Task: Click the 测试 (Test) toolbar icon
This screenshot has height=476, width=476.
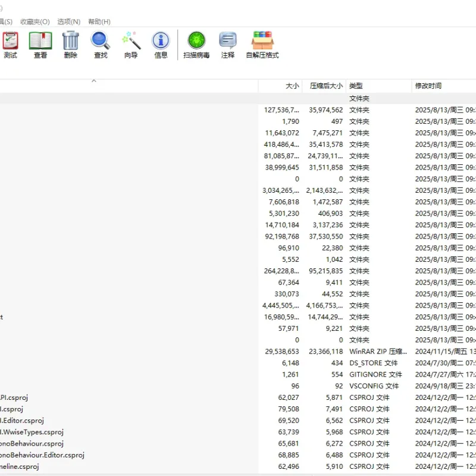Action: click(11, 45)
